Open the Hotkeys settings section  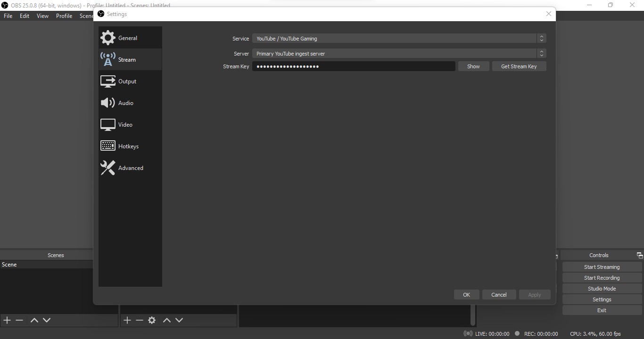coord(130,146)
